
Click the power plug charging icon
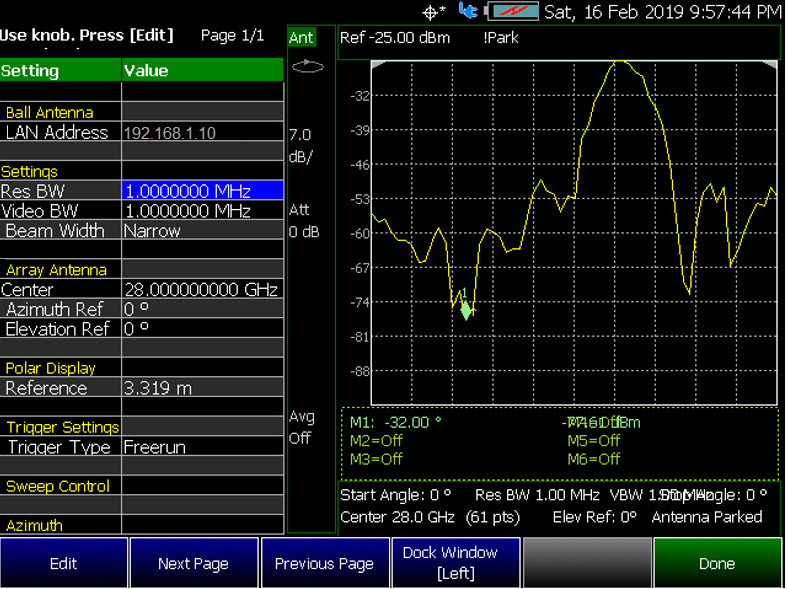coord(468,11)
